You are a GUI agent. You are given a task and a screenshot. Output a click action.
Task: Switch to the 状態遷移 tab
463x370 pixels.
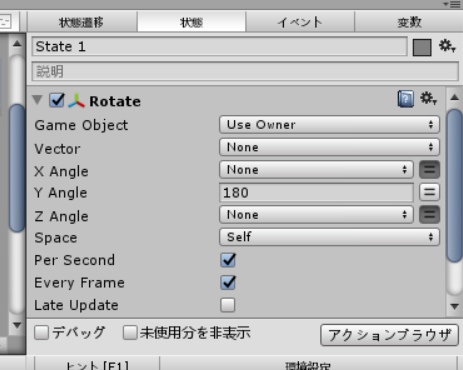82,22
